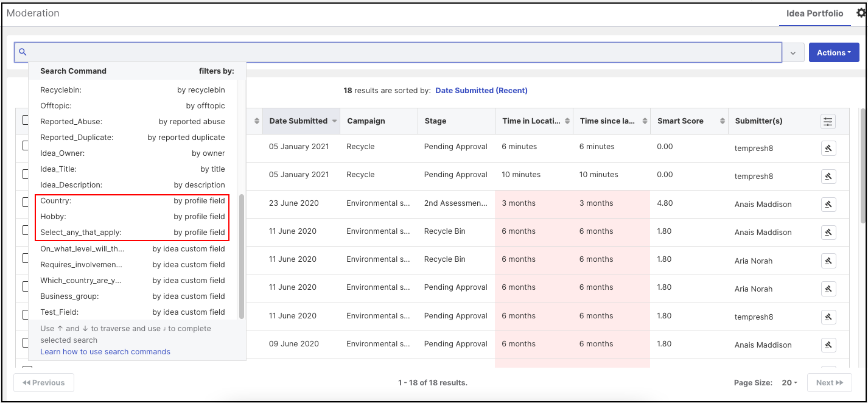
Task: Click moderate gavel for the 6 minutes row
Action: click(x=828, y=148)
